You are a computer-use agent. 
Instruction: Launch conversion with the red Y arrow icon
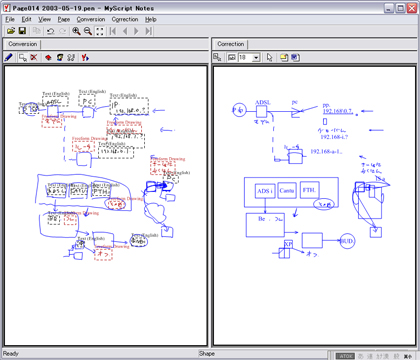click(85, 57)
